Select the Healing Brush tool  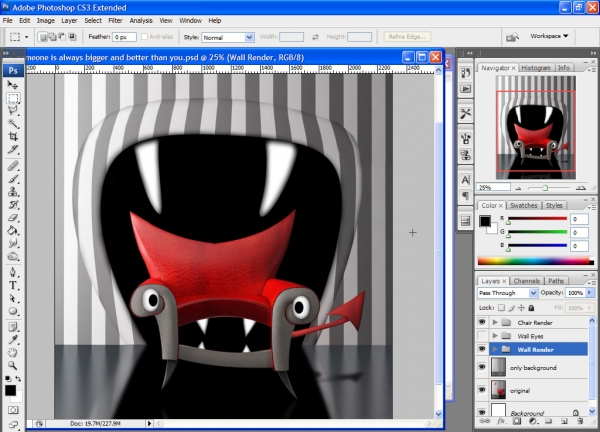coord(13,166)
